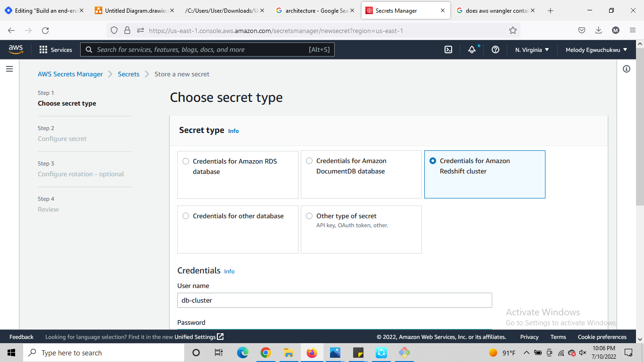Screen dimensions: 644x362
Task: Click the Firefox back arrow
Action: pyautogui.click(x=11, y=31)
